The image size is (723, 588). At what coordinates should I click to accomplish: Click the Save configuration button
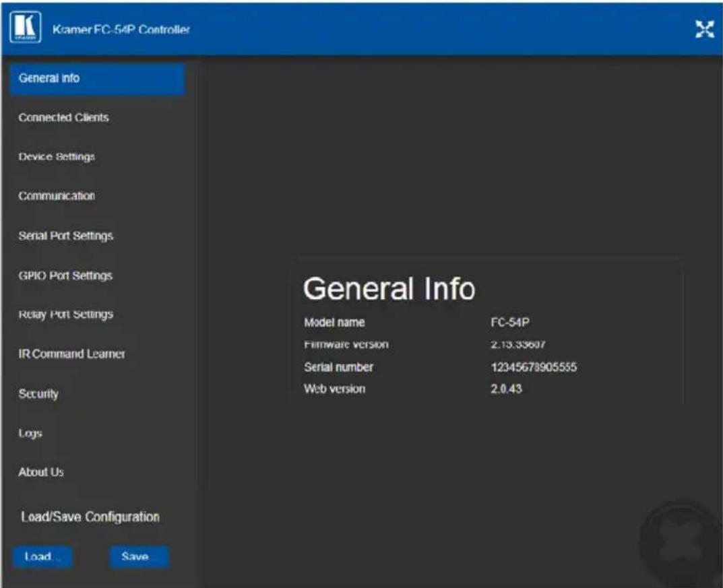[x=139, y=556]
